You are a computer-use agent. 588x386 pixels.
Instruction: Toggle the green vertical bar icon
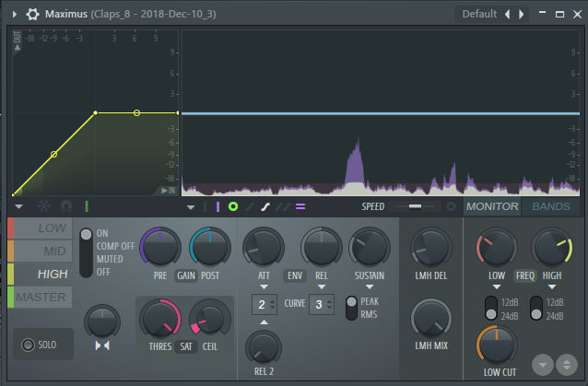click(x=87, y=206)
